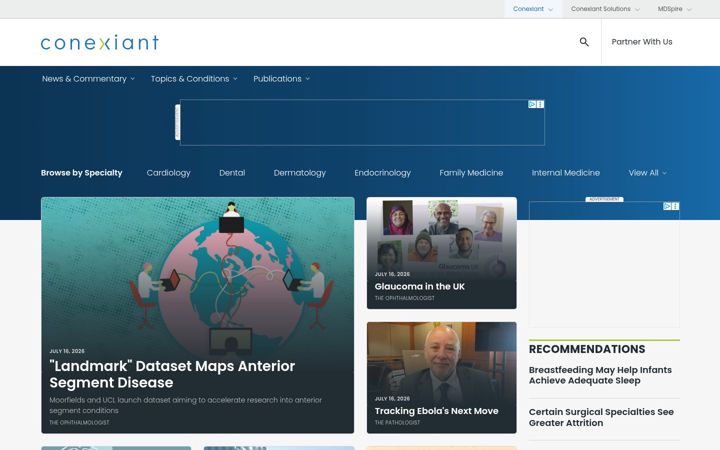The height and width of the screenshot is (450, 720).
Task: Click THE OPHTHALMOLOGIST label under Landmark article
Action: pyautogui.click(x=79, y=422)
